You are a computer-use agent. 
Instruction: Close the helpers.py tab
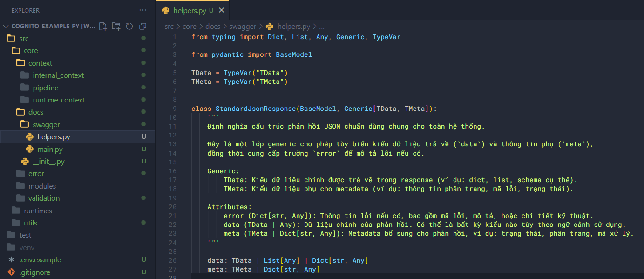pyautogui.click(x=221, y=10)
